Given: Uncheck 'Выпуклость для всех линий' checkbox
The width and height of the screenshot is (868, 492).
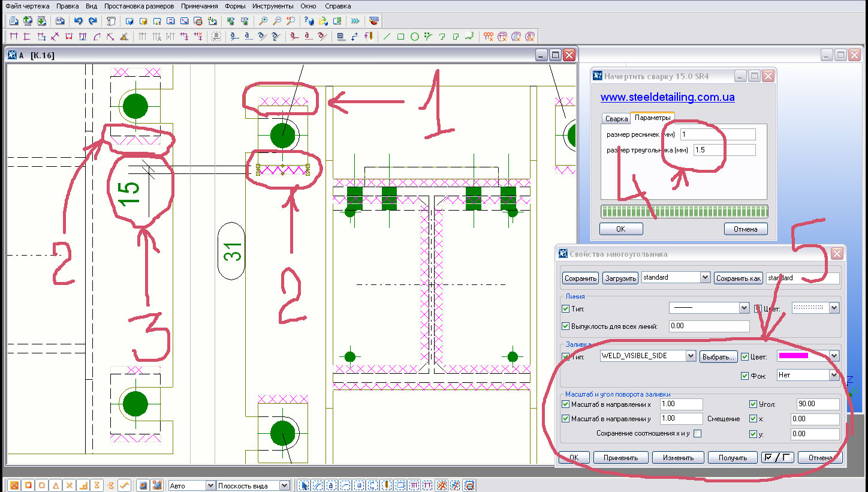Looking at the screenshot, I should [x=565, y=326].
